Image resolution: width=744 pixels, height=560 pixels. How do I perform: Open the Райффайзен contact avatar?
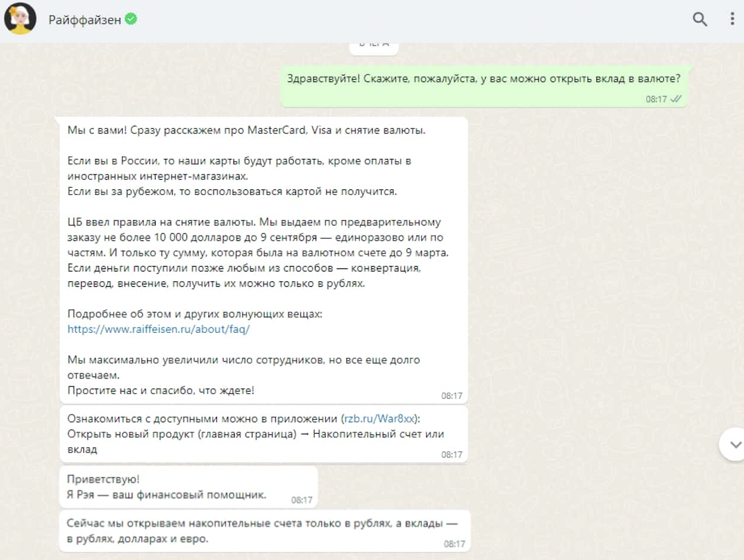[x=20, y=20]
